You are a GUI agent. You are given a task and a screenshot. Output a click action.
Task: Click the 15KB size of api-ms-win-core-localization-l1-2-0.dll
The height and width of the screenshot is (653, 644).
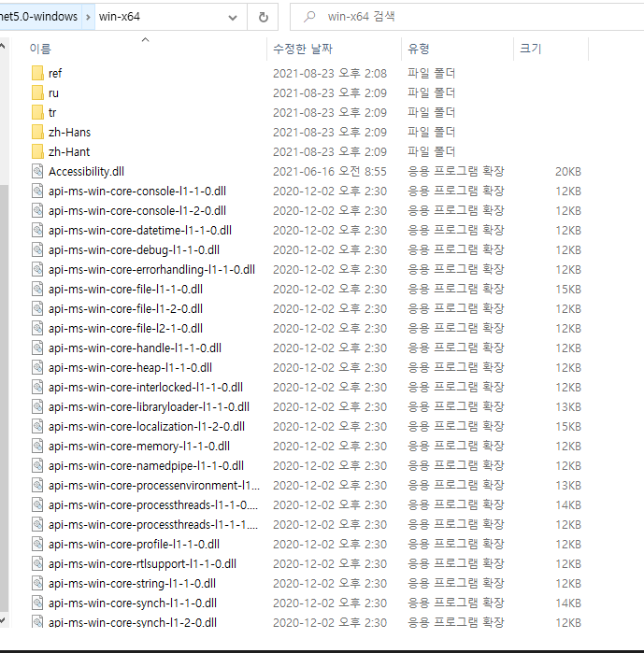pyautogui.click(x=567, y=426)
